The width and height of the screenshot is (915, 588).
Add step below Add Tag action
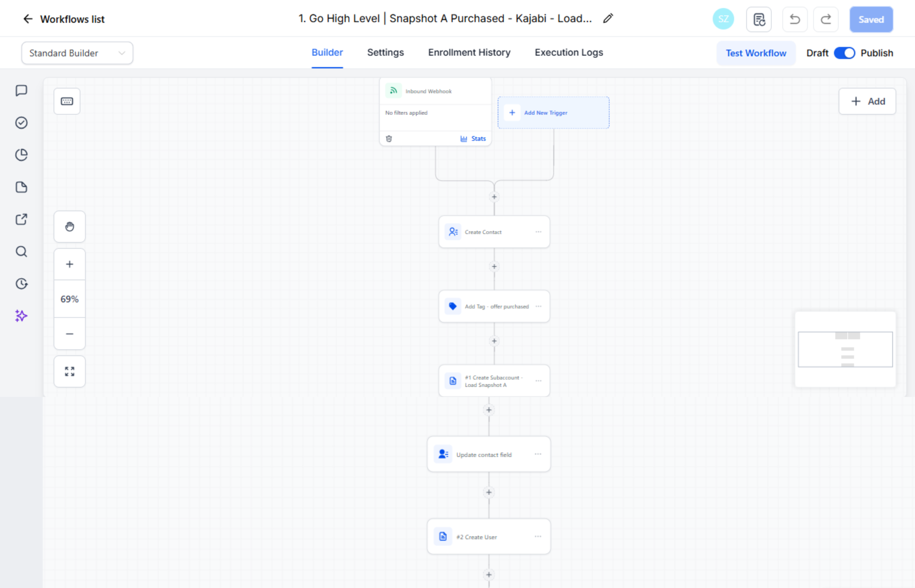tap(494, 341)
